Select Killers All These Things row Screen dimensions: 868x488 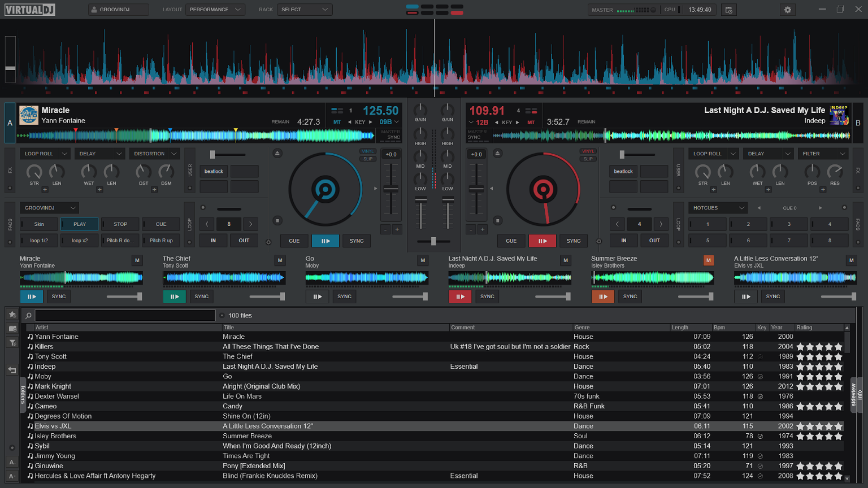click(x=435, y=347)
